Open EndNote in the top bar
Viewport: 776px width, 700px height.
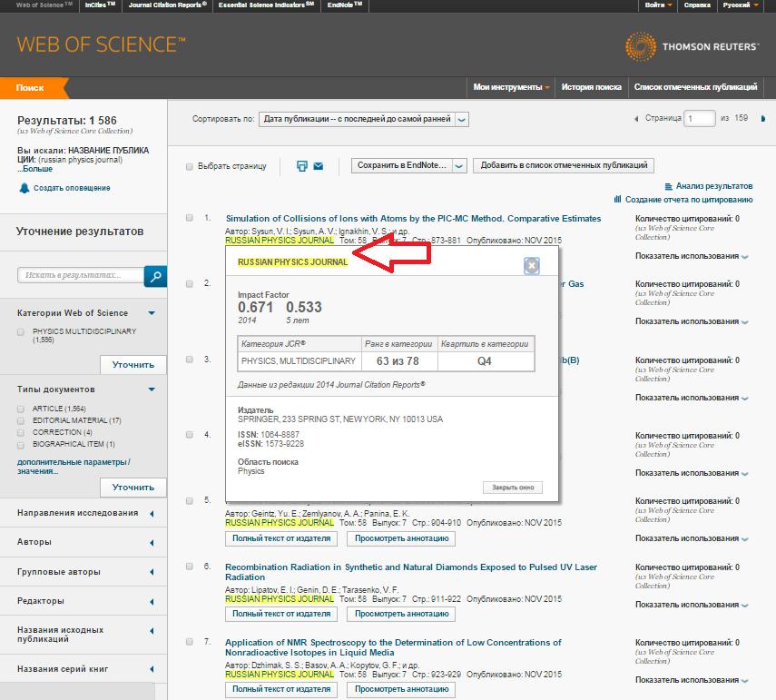[345, 5]
